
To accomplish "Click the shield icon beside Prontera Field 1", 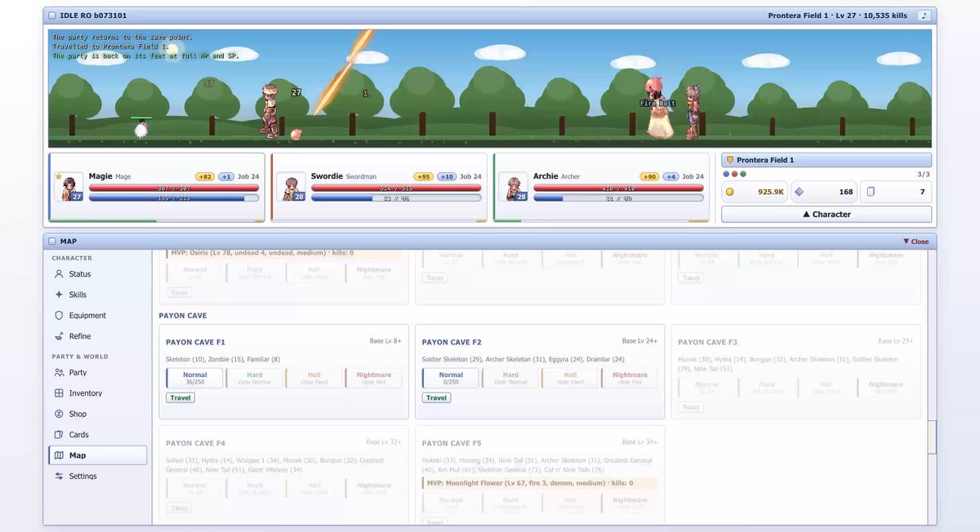I will (x=729, y=160).
